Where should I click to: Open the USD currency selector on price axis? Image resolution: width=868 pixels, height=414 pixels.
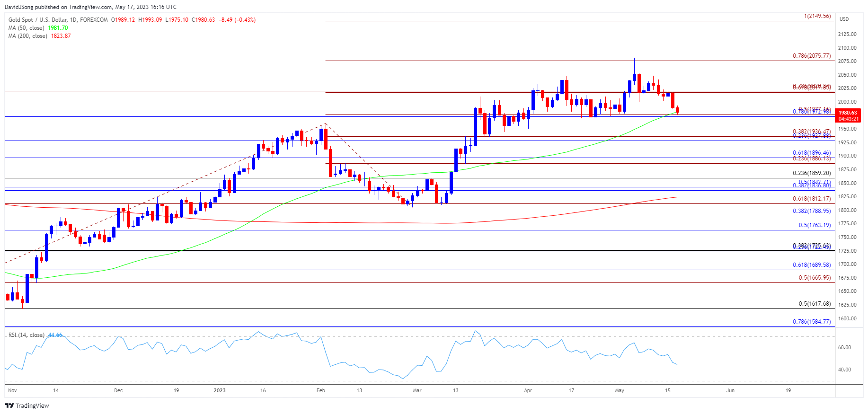(844, 19)
